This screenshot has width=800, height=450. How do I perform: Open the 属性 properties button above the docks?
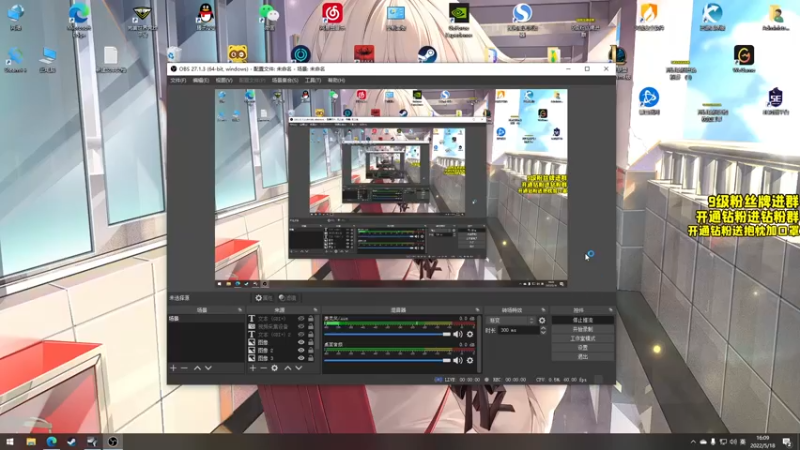click(x=264, y=298)
